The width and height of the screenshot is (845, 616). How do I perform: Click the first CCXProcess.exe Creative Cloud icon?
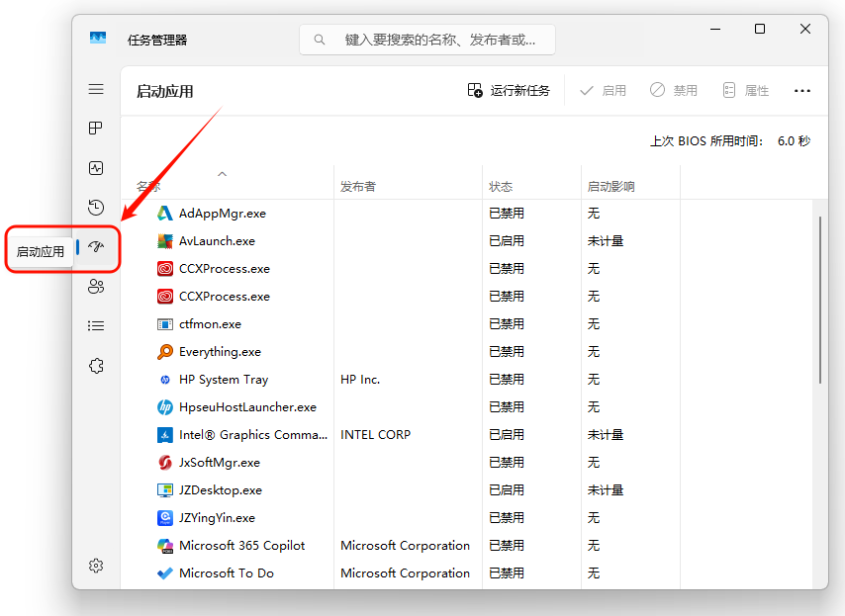tap(165, 269)
